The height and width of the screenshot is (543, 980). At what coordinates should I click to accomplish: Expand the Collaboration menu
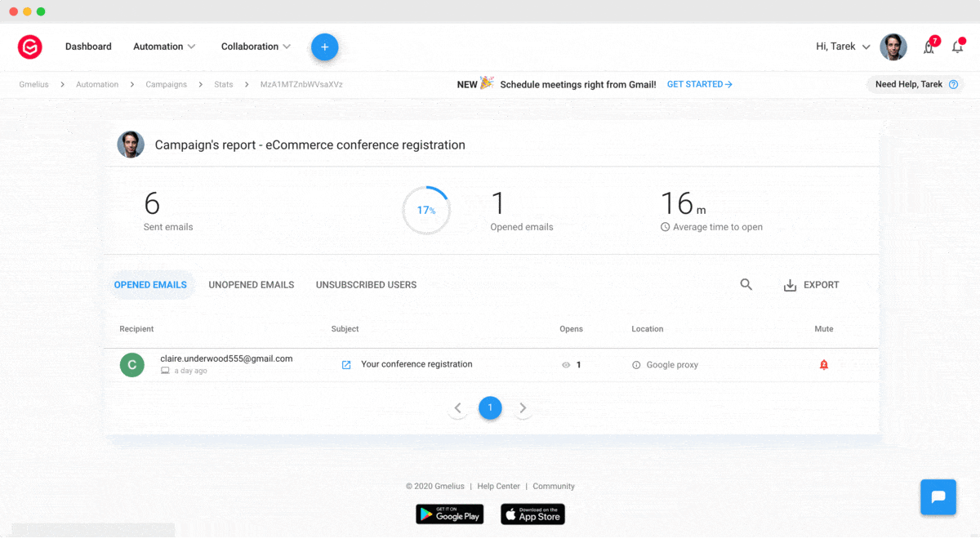(x=256, y=47)
